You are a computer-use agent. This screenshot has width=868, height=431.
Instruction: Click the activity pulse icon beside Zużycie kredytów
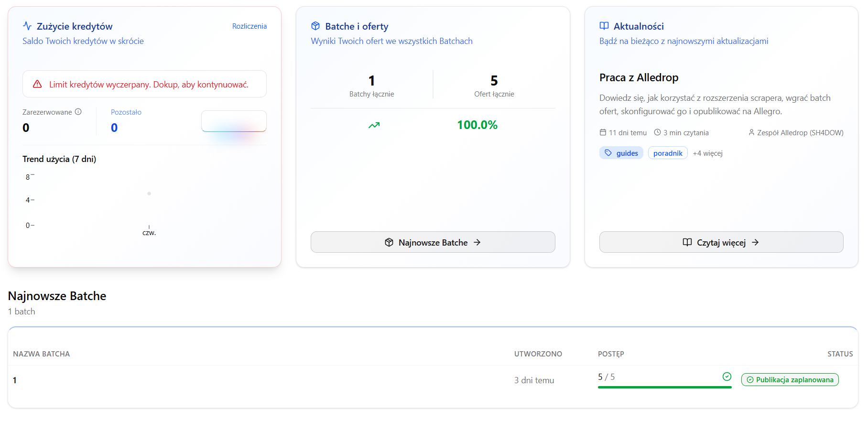27,26
